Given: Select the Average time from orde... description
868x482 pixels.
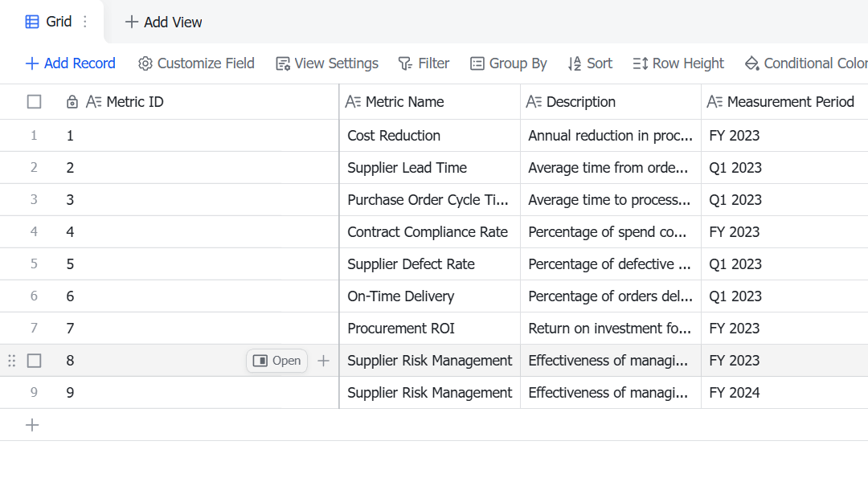Looking at the screenshot, I should pos(611,168).
